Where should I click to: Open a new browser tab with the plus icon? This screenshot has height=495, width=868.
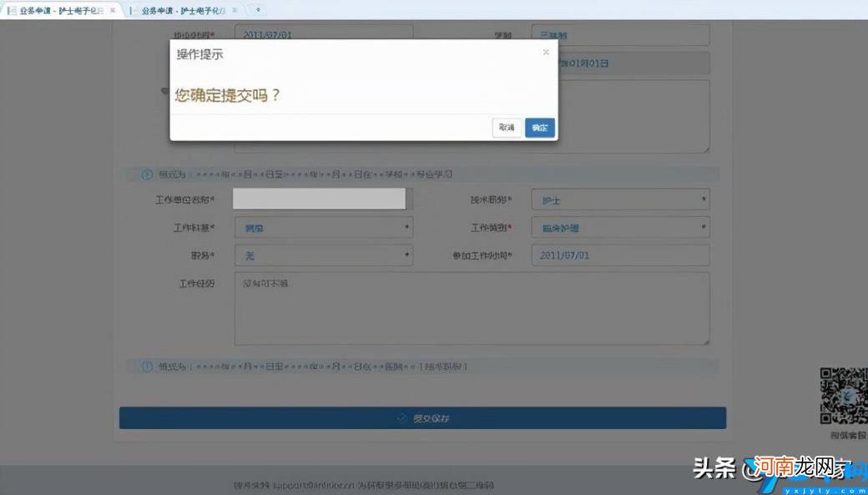pyautogui.click(x=259, y=11)
